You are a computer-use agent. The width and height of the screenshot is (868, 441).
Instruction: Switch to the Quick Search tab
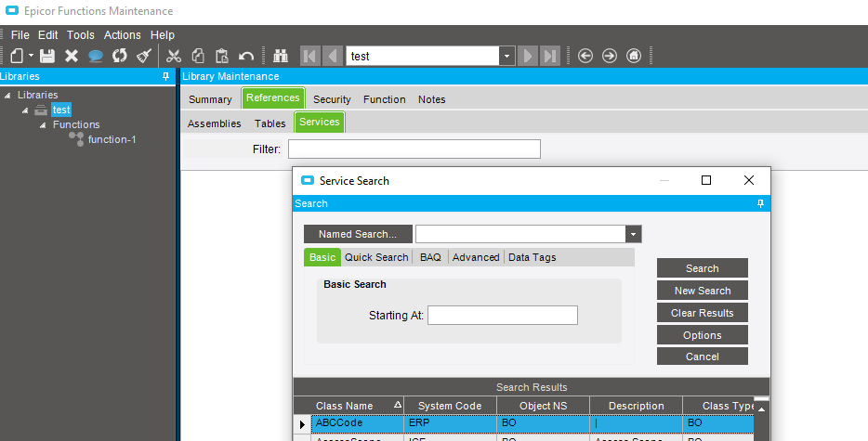tap(376, 257)
